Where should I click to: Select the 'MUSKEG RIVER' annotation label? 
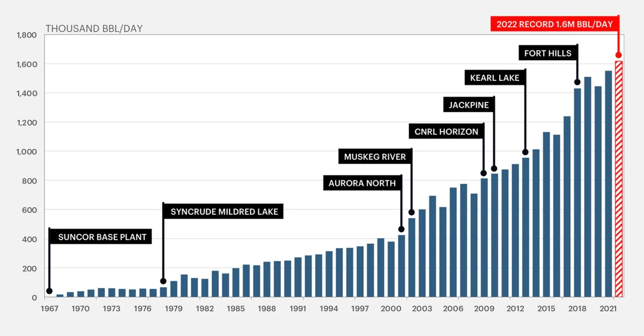(375, 157)
